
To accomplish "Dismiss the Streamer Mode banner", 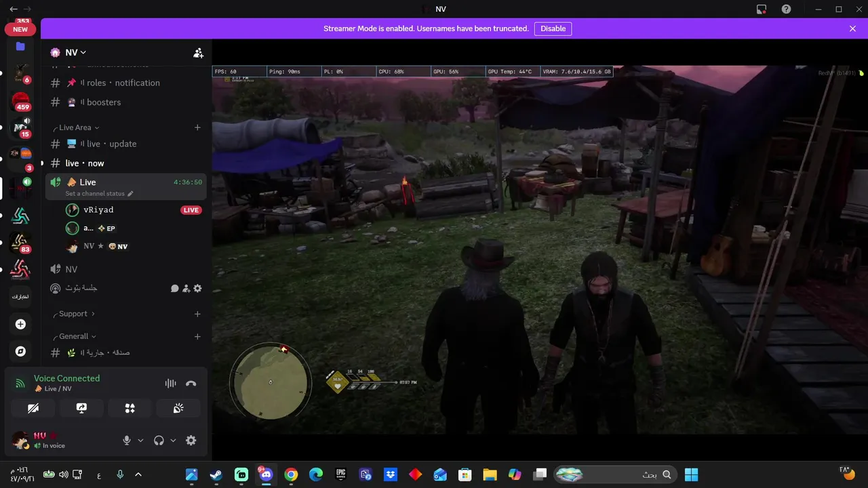I will (852, 28).
